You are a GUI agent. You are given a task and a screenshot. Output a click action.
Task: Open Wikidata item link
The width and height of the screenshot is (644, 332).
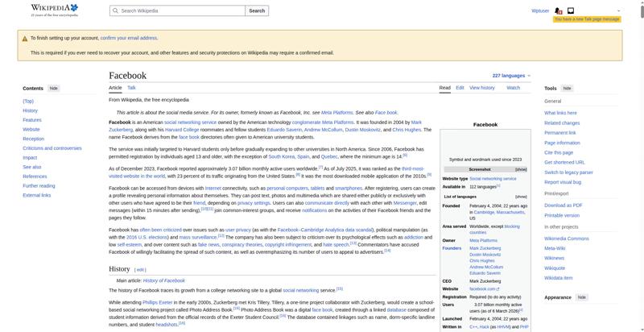click(558, 278)
